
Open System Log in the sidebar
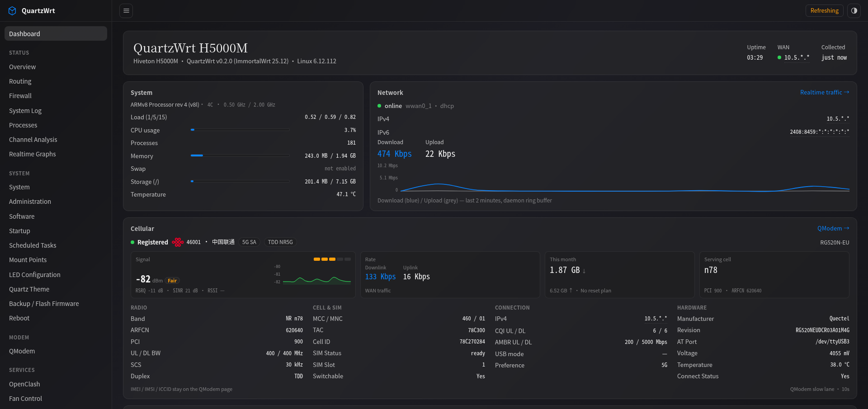[x=56, y=111]
